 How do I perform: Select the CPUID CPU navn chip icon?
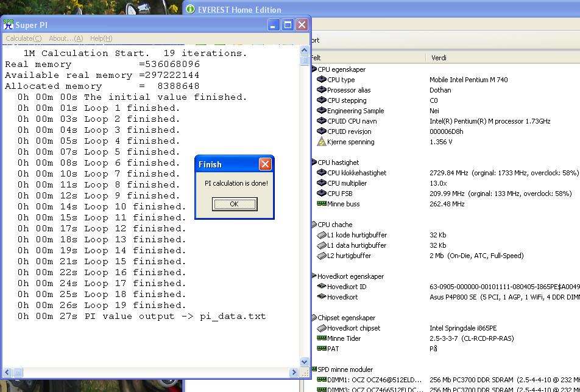click(322, 121)
